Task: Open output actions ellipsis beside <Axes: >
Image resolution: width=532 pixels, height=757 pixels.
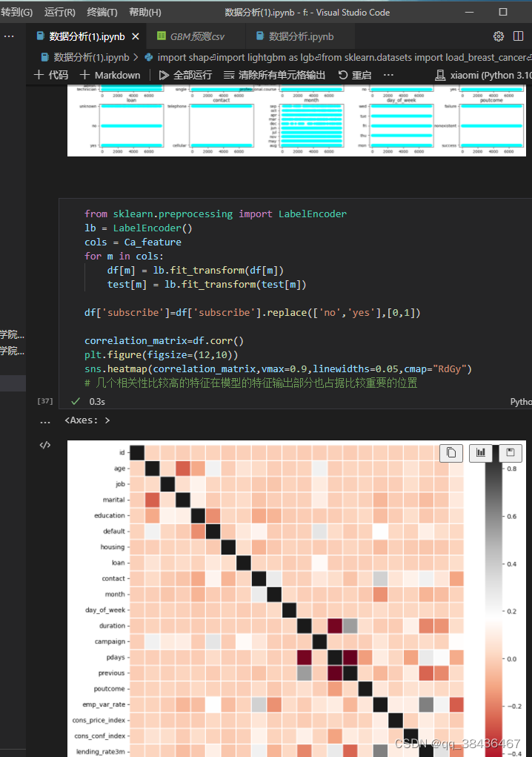Action: pos(45,422)
